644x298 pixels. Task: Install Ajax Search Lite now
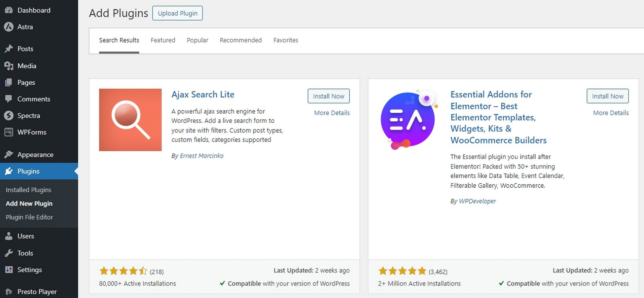(x=329, y=96)
